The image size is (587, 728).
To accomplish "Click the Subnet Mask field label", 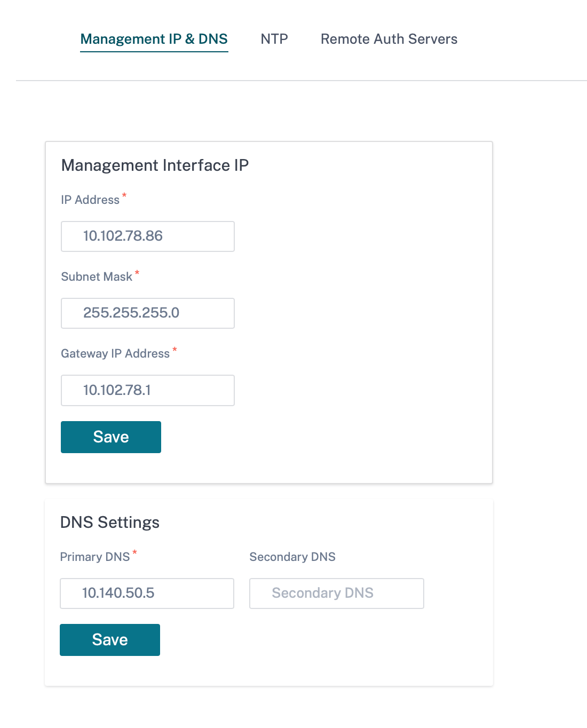I will point(97,276).
